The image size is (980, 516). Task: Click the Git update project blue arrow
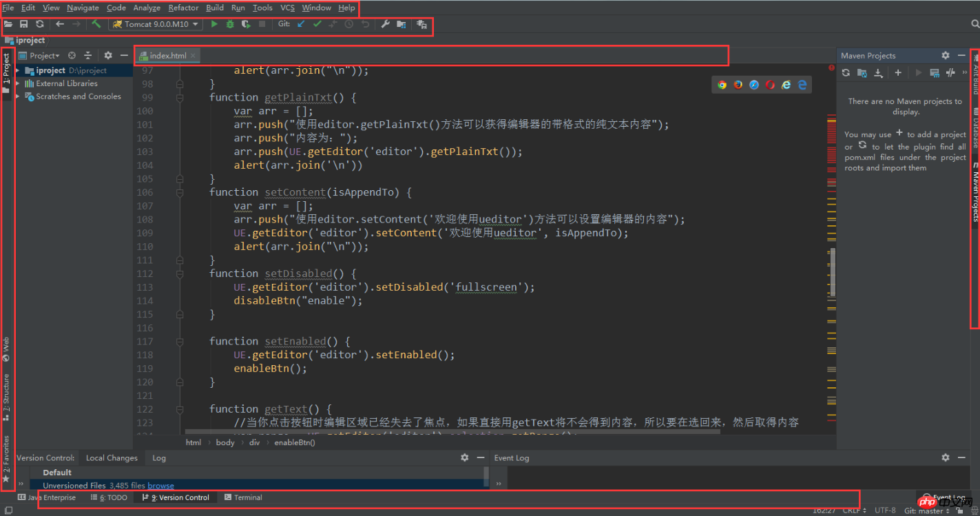(x=300, y=24)
